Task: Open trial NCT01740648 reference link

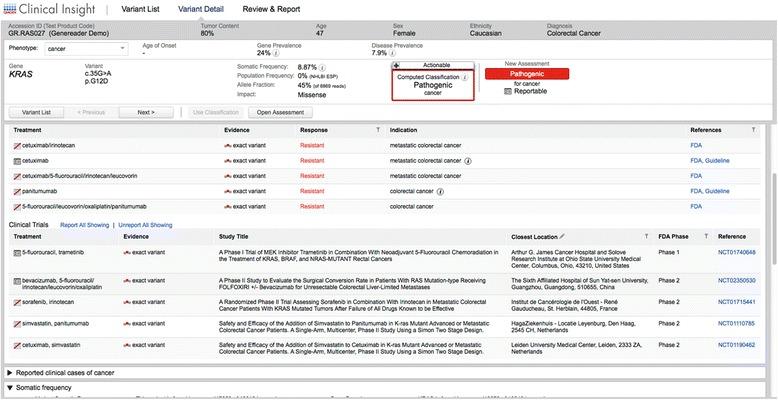Action: 737,252
